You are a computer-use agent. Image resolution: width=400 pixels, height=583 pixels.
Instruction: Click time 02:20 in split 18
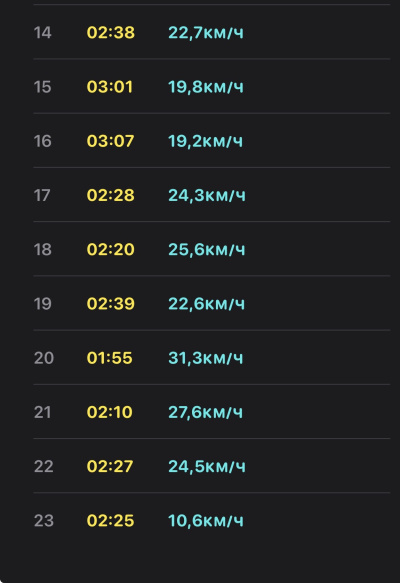coord(110,249)
